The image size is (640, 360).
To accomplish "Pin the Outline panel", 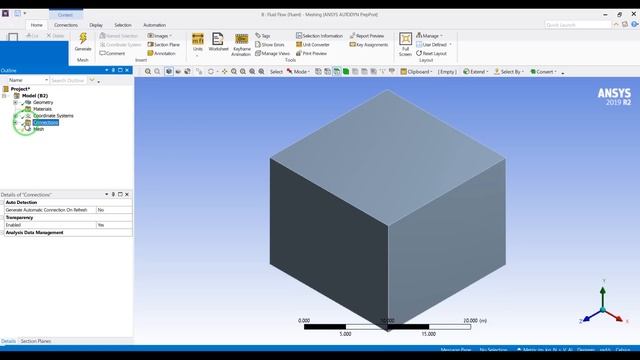I will click(x=113, y=70).
